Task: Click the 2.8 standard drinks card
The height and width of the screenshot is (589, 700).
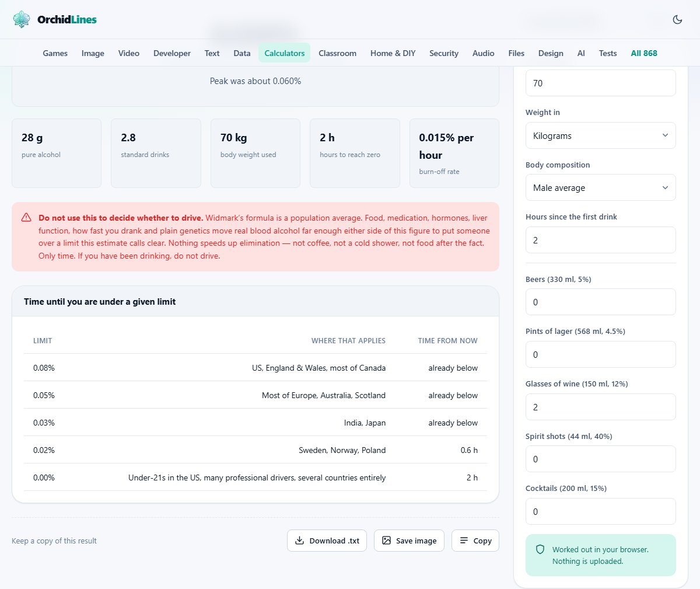Action: pyautogui.click(x=156, y=154)
